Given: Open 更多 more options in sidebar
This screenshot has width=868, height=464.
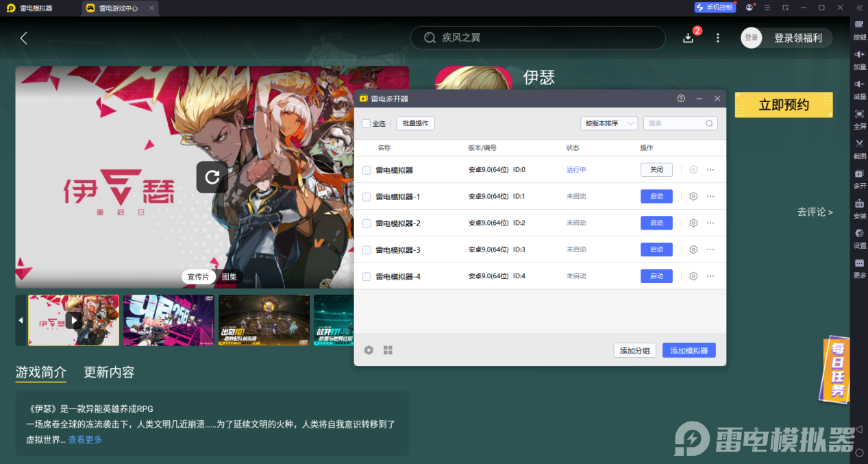Looking at the screenshot, I should pyautogui.click(x=859, y=267).
